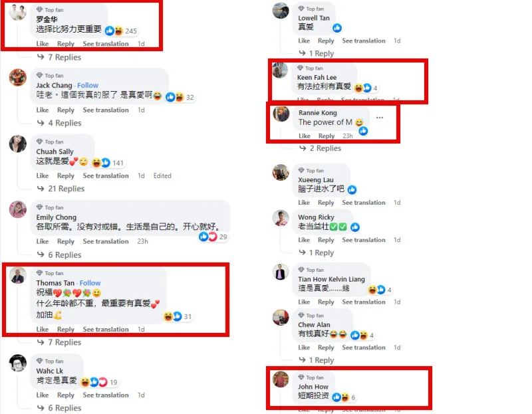Expand 2 Replies under Rannie Kong's comment
Image resolution: width=532 pixels, height=414 pixels.
click(325, 148)
